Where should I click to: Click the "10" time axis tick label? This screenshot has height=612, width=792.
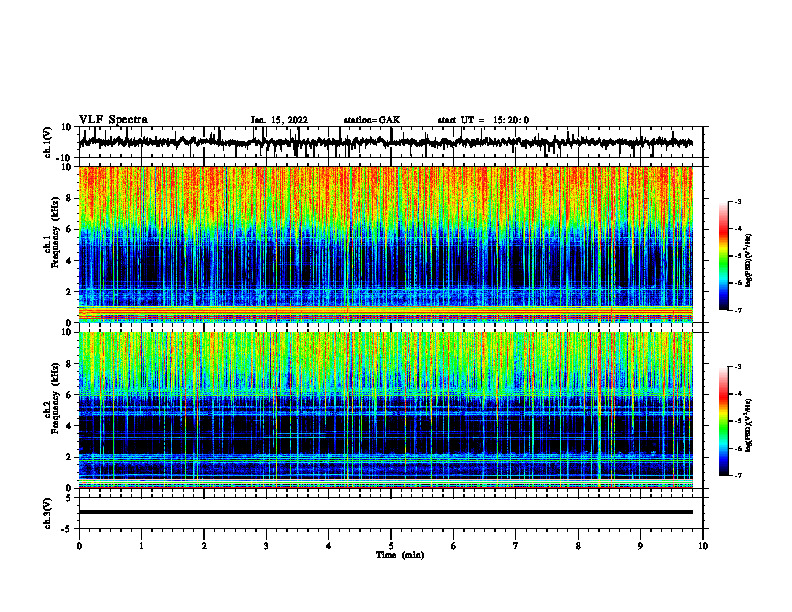click(703, 546)
